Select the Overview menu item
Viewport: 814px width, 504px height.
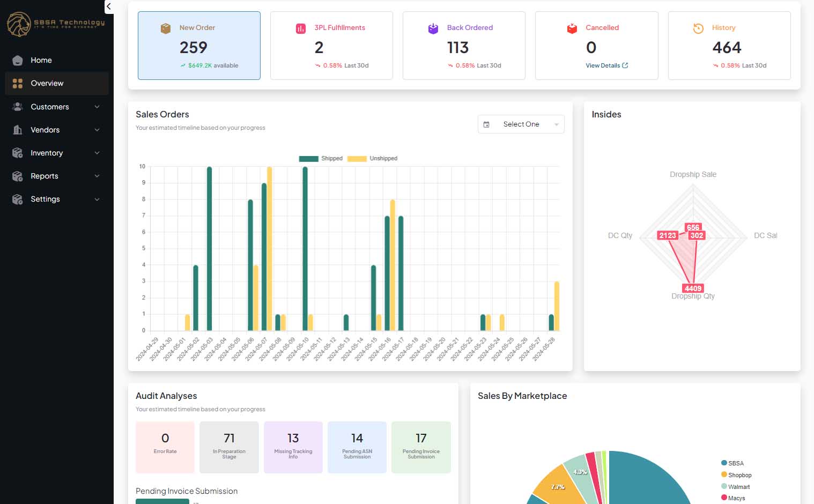(x=57, y=83)
